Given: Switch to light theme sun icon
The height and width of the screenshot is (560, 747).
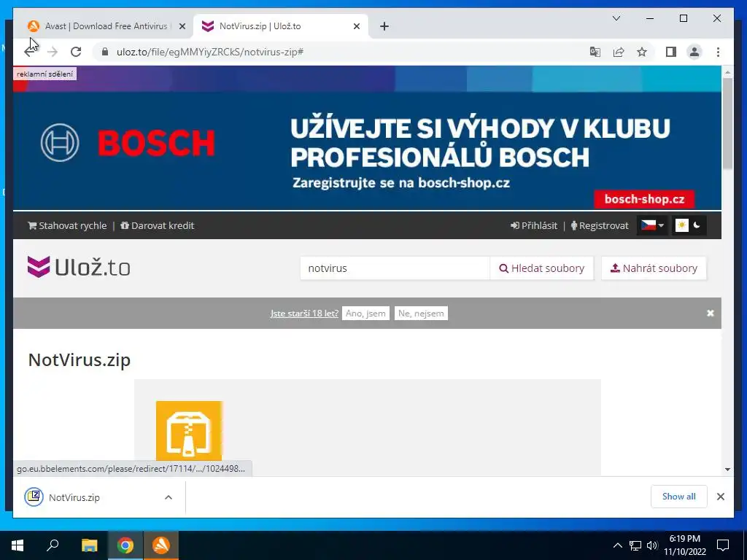Looking at the screenshot, I should (x=682, y=225).
